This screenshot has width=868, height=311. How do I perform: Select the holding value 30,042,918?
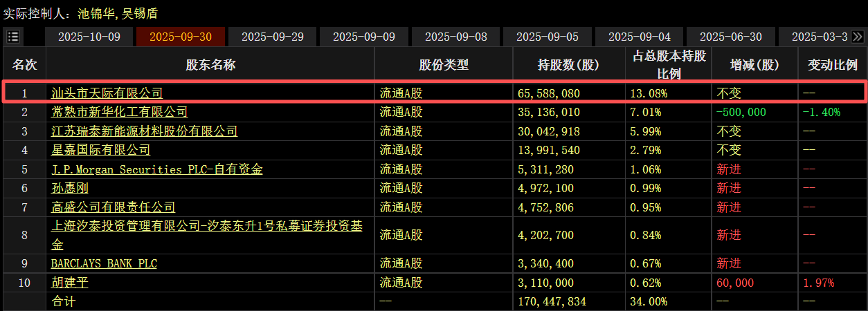[x=549, y=131]
